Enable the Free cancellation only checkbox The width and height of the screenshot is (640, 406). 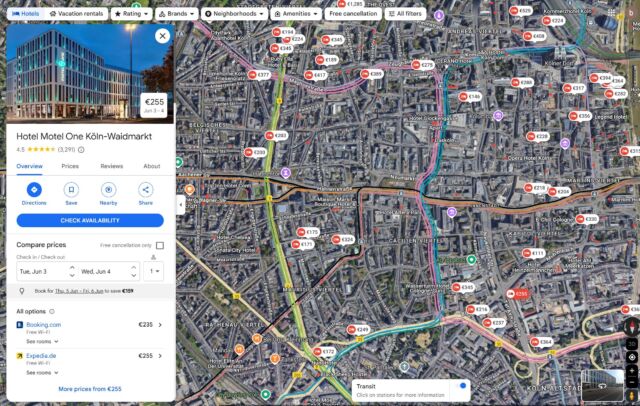click(160, 245)
